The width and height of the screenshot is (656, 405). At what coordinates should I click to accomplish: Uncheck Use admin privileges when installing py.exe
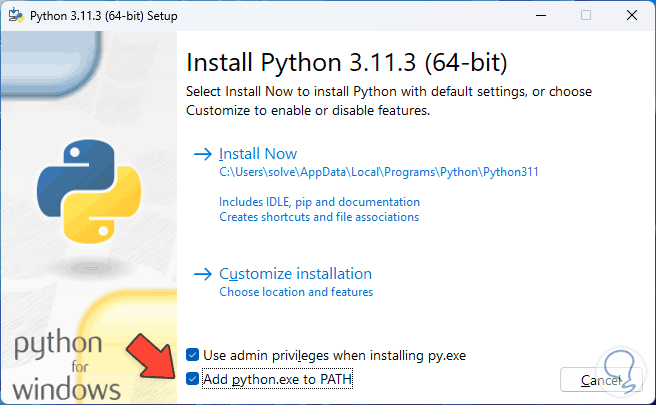[193, 355]
